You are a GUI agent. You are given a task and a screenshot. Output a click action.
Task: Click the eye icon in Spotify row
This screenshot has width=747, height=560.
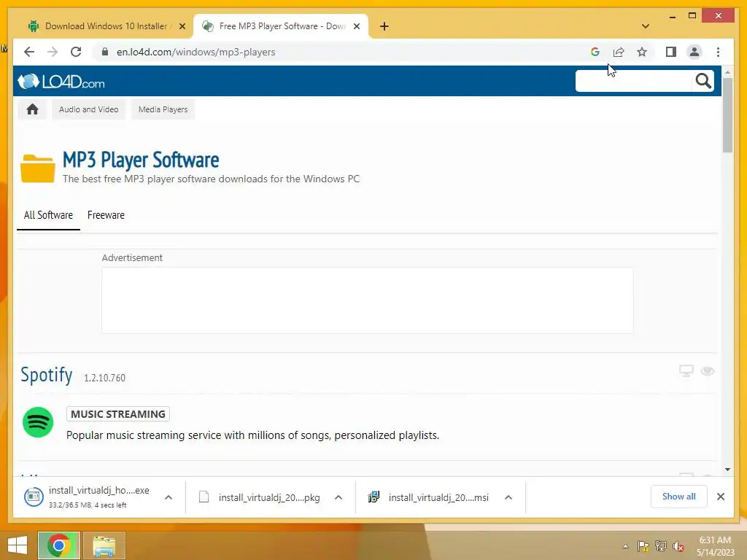[x=708, y=371]
